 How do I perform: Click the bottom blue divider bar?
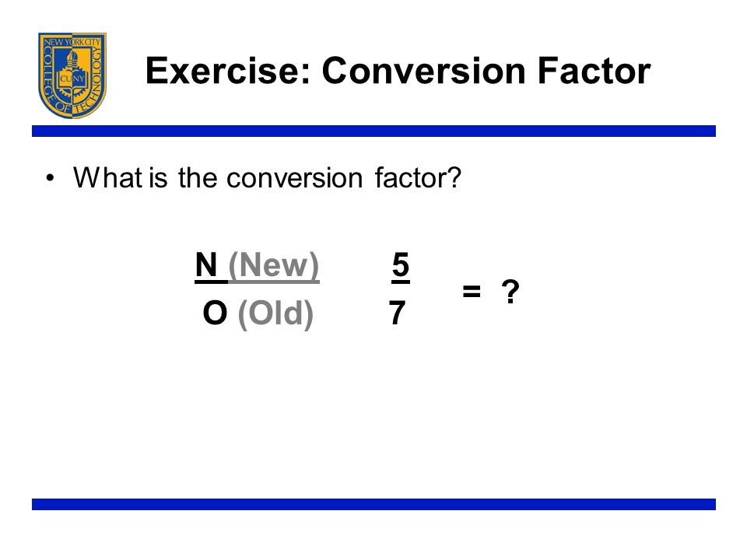[x=373, y=504]
